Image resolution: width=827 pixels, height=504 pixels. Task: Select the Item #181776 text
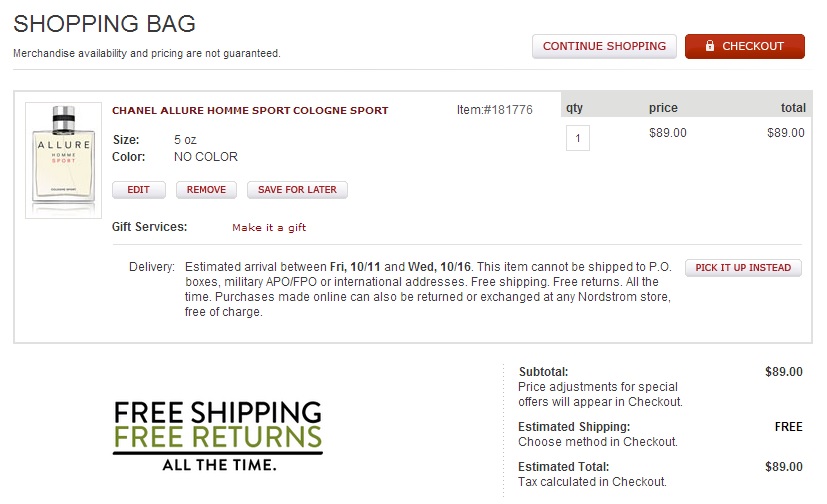(x=494, y=110)
